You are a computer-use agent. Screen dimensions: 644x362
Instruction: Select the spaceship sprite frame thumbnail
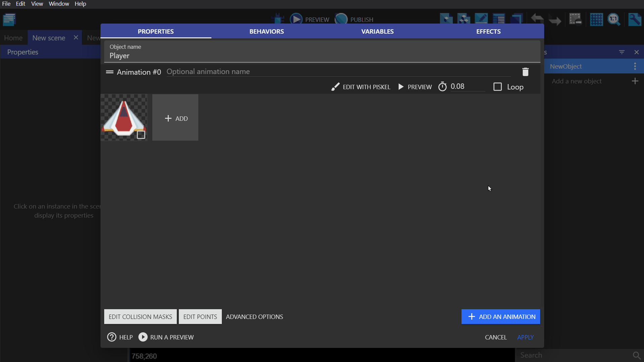click(x=122, y=115)
